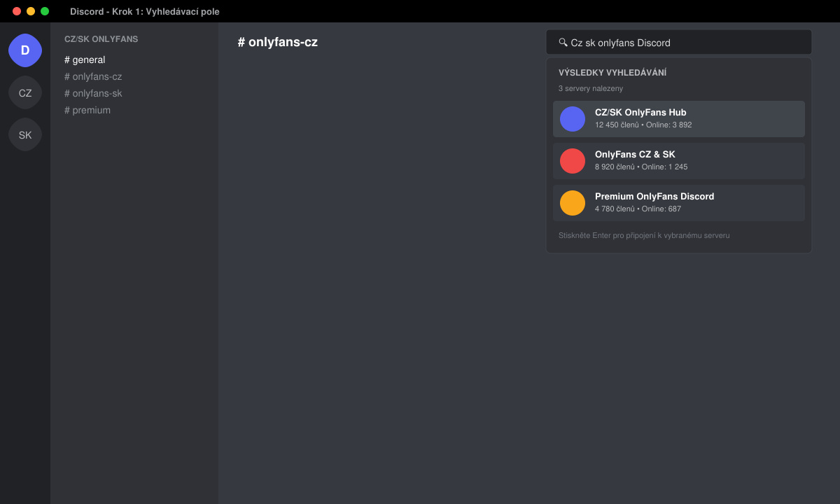Image resolution: width=840 pixels, height=504 pixels.
Task: Select the SK server icon
Action: click(25, 134)
